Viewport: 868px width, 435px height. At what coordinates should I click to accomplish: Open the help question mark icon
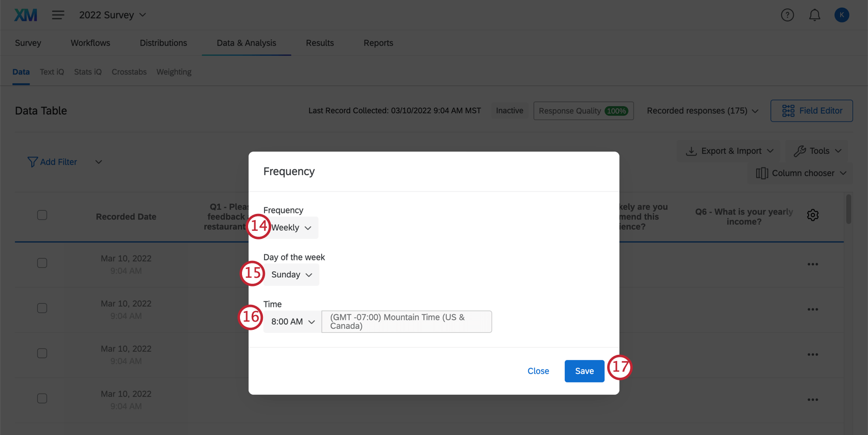point(787,15)
